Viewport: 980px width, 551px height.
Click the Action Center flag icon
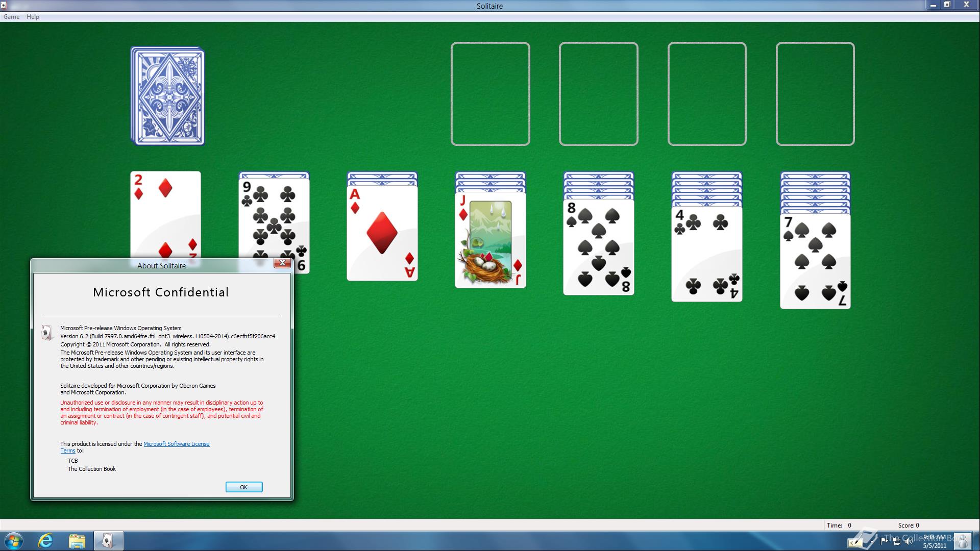[x=885, y=542]
